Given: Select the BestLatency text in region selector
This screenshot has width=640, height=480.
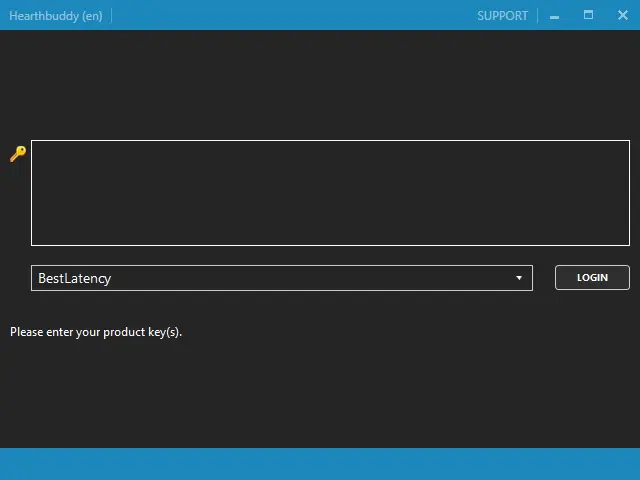Looking at the screenshot, I should [x=74, y=278].
